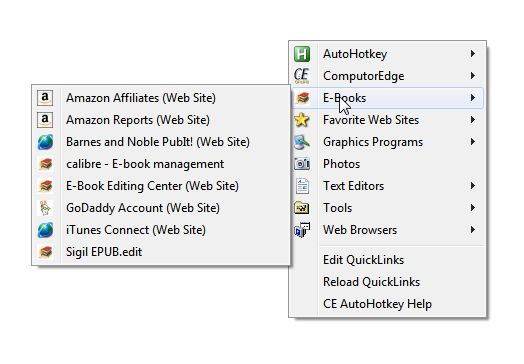524x364 pixels.
Task: Open CE AutoHotkey Help
Action: click(x=377, y=304)
